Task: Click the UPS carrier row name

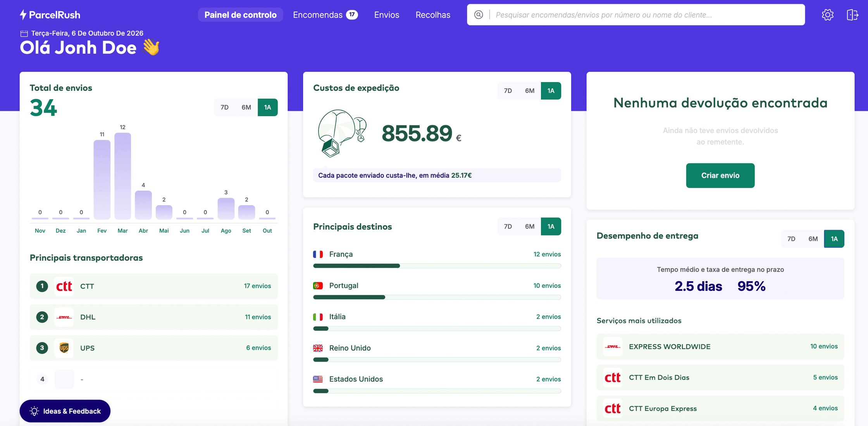Action: (88, 348)
